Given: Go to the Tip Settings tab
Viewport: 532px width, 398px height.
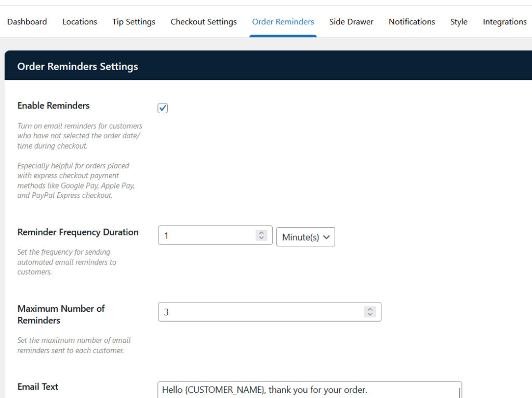Looking at the screenshot, I should pos(134,22).
